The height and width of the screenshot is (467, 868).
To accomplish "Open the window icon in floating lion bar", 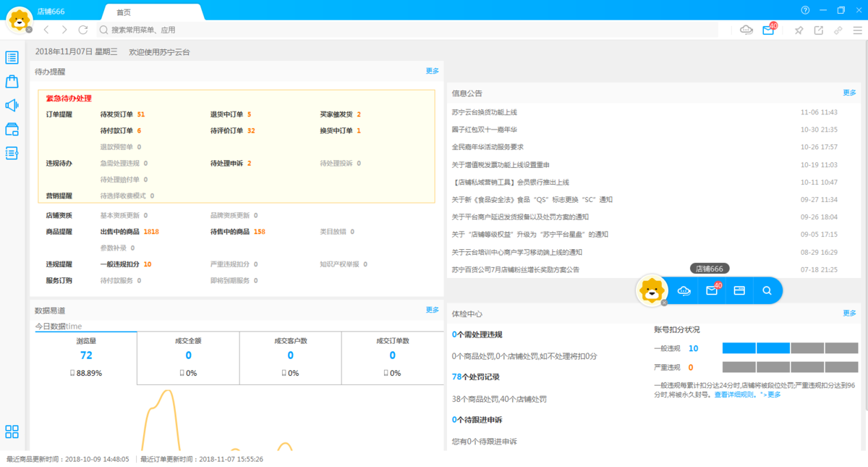I will pyautogui.click(x=739, y=290).
